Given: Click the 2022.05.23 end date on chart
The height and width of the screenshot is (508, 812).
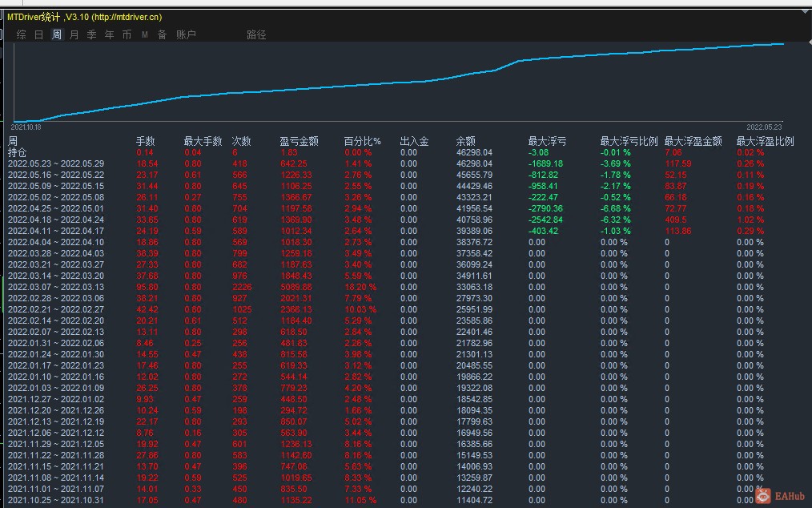Looking at the screenshot, I should coord(764,127).
